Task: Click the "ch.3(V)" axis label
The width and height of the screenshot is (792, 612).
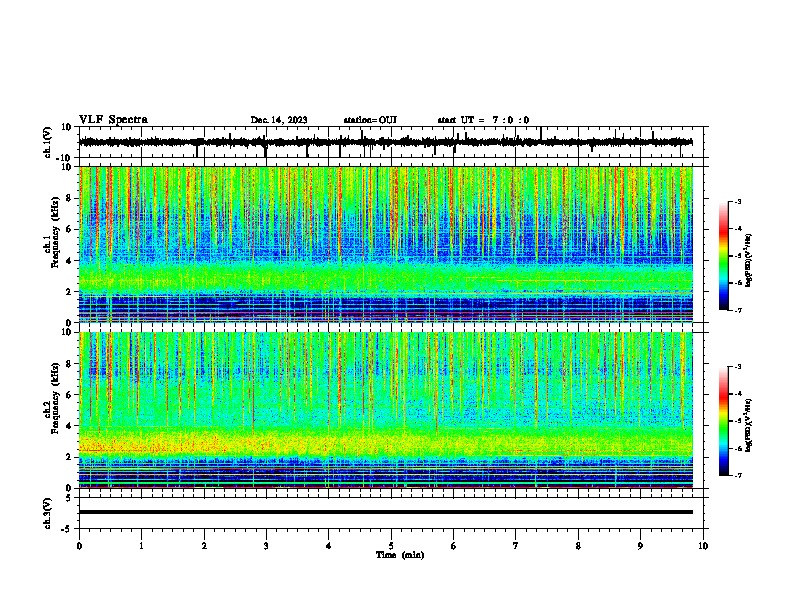Action: tap(47, 513)
